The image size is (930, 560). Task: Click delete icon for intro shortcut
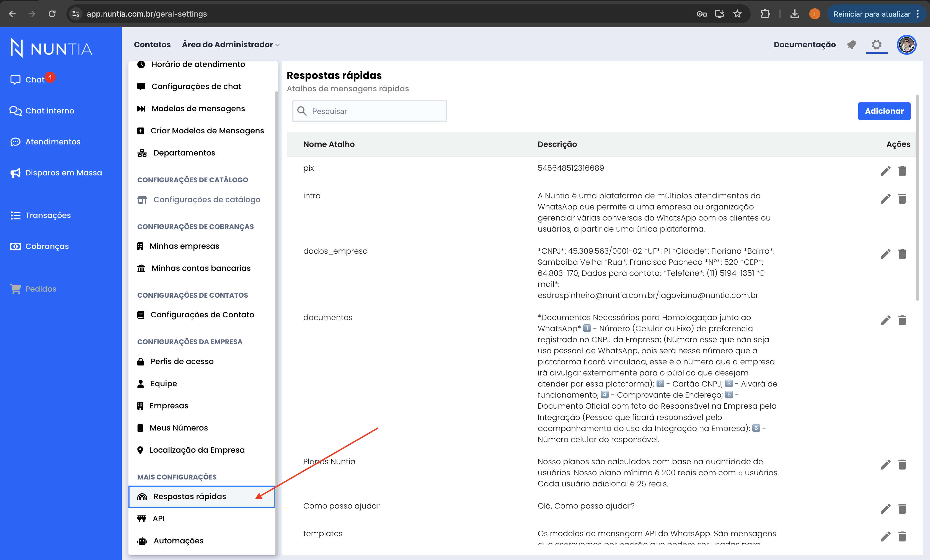tap(902, 199)
